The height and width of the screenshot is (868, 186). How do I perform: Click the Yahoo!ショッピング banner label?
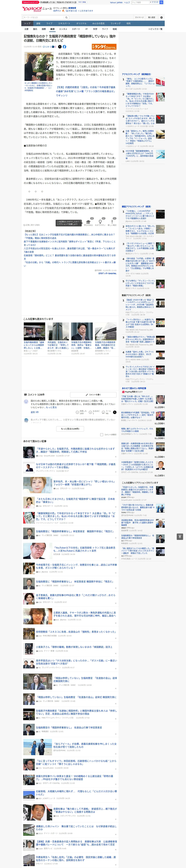(30, 2)
